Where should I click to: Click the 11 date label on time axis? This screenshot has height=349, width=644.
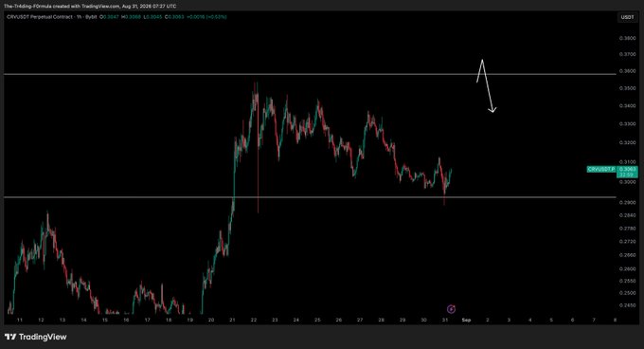pyautogui.click(x=19, y=320)
